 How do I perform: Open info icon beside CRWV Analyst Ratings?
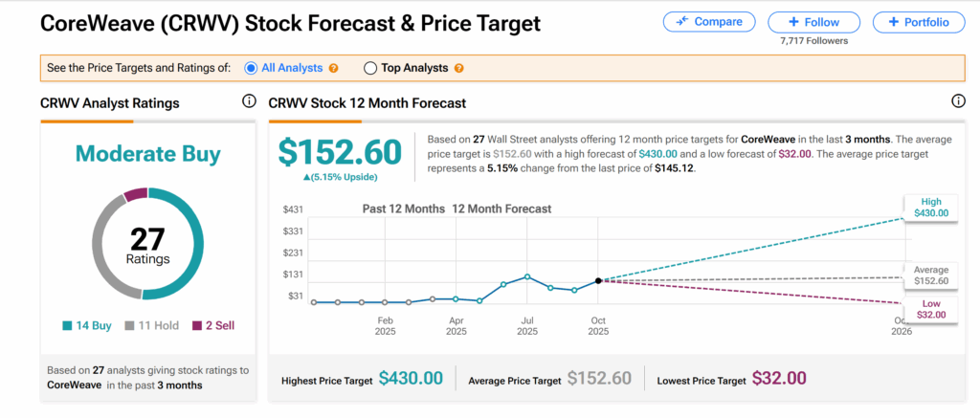[249, 101]
